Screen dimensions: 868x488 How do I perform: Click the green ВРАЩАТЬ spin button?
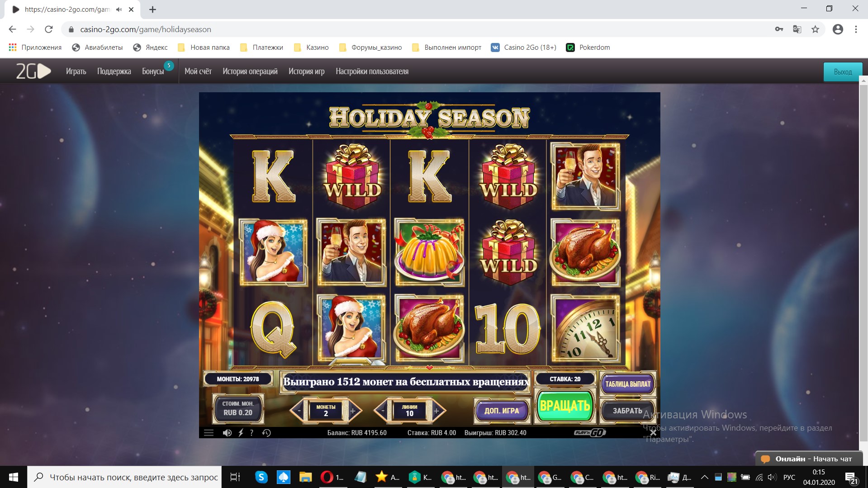(565, 406)
